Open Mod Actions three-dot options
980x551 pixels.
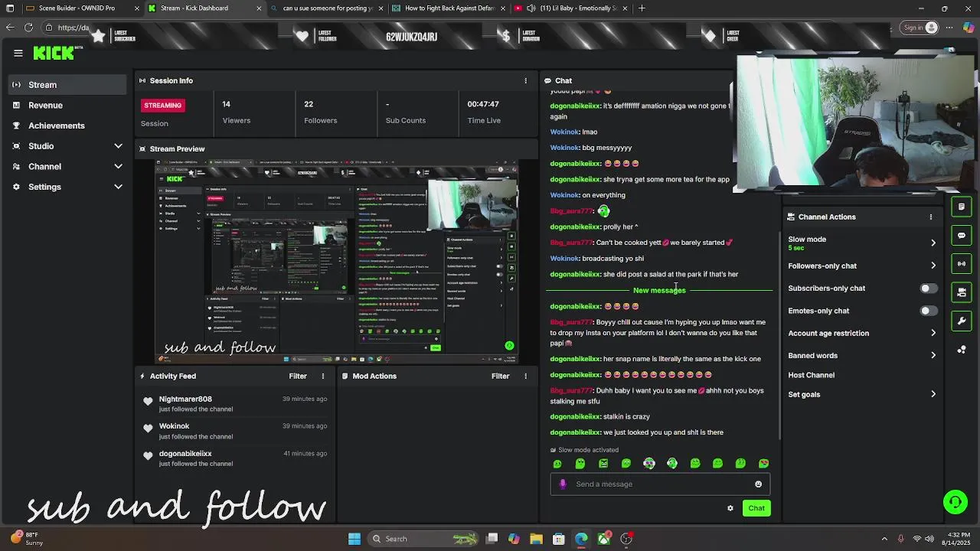(525, 376)
